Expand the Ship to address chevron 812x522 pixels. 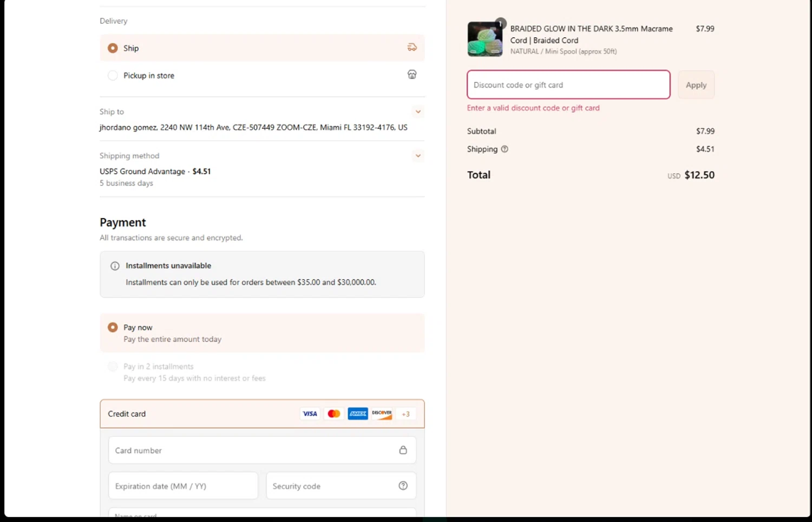coord(418,112)
